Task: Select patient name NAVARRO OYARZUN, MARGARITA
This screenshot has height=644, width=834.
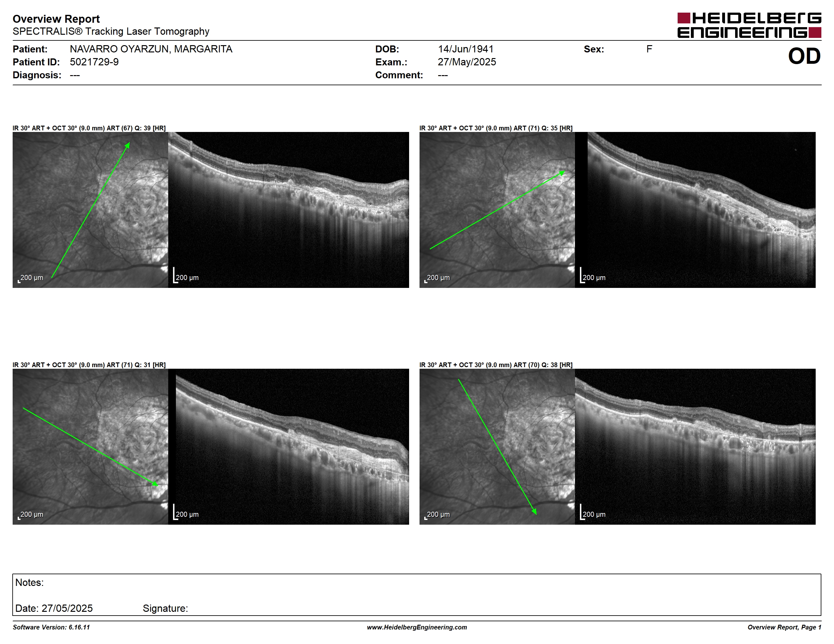Action: pyautogui.click(x=151, y=49)
